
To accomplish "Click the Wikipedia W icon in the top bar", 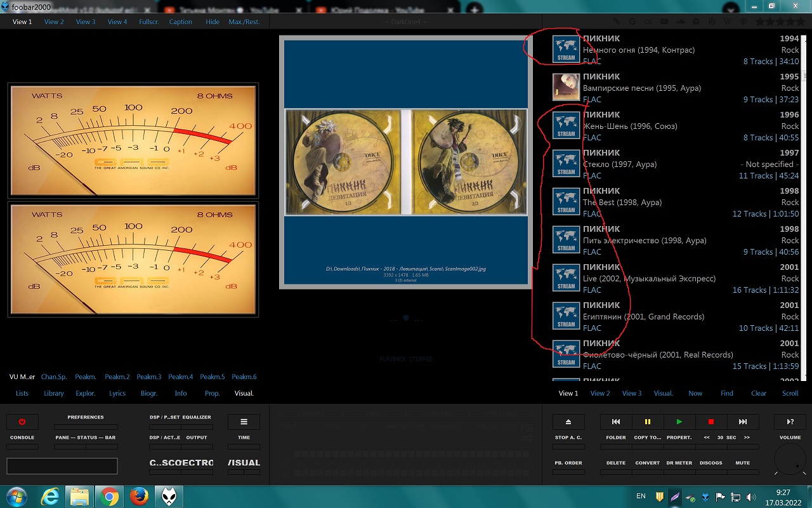I will (x=727, y=22).
